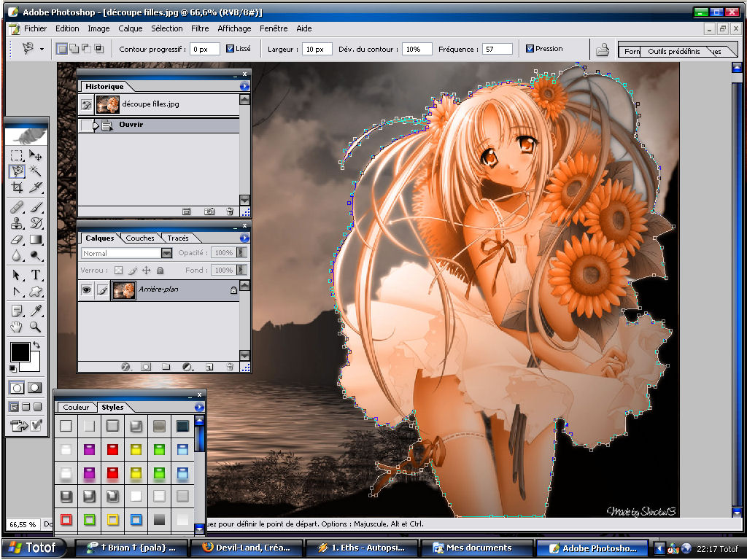This screenshot has height=560, width=747.
Task: Select the History Brush tool
Action: pyautogui.click(x=35, y=223)
